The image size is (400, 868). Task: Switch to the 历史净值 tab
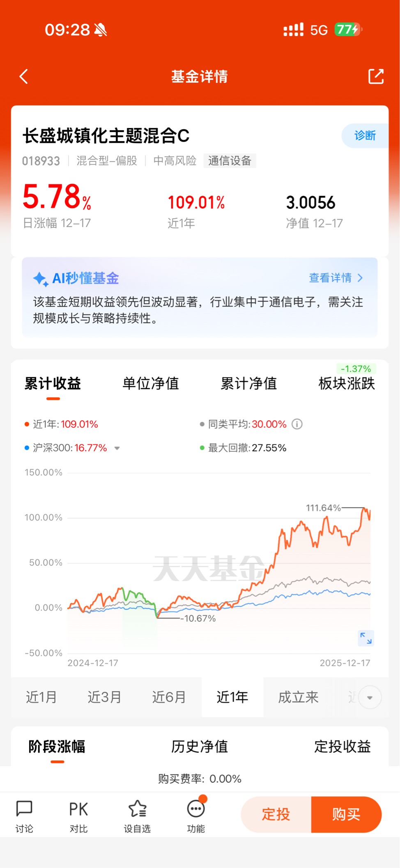click(x=200, y=747)
